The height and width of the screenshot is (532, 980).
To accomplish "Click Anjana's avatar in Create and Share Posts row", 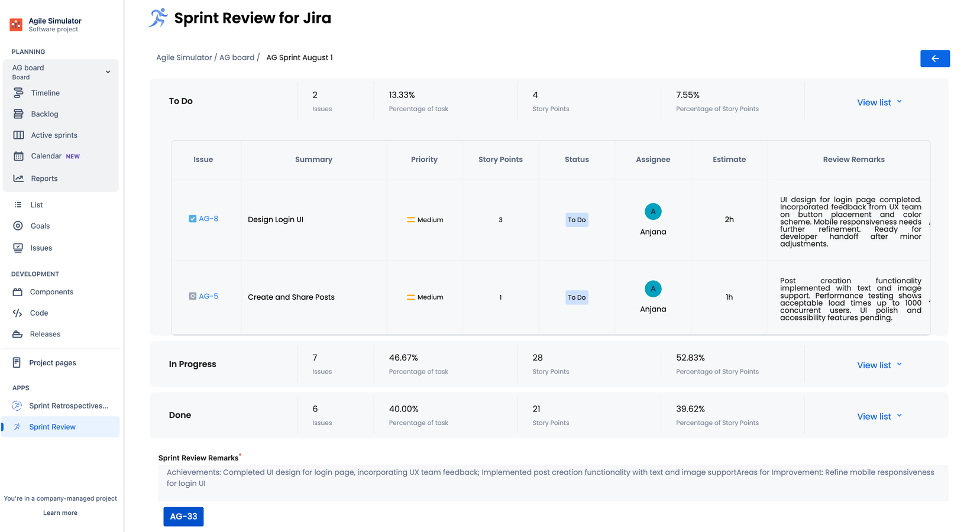I will 653,289.
